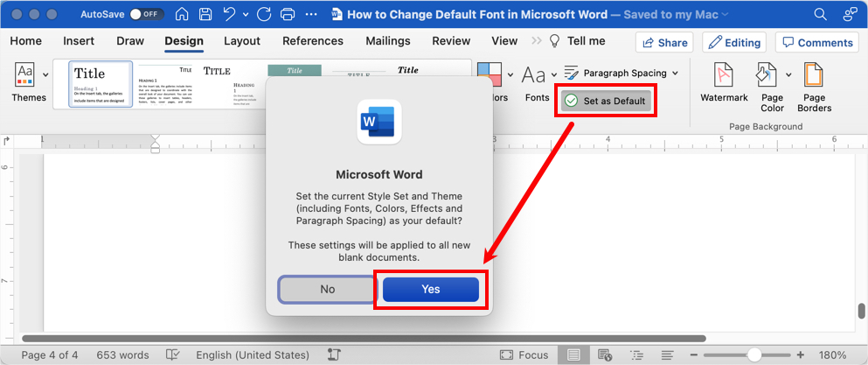The image size is (868, 365).
Task: Click the Tell me lightbulb field
Action: (577, 41)
